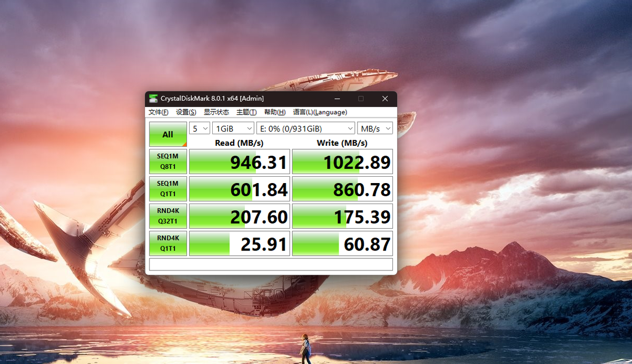Click the Read (MB/s) column header
The image size is (632, 364).
pyautogui.click(x=239, y=143)
